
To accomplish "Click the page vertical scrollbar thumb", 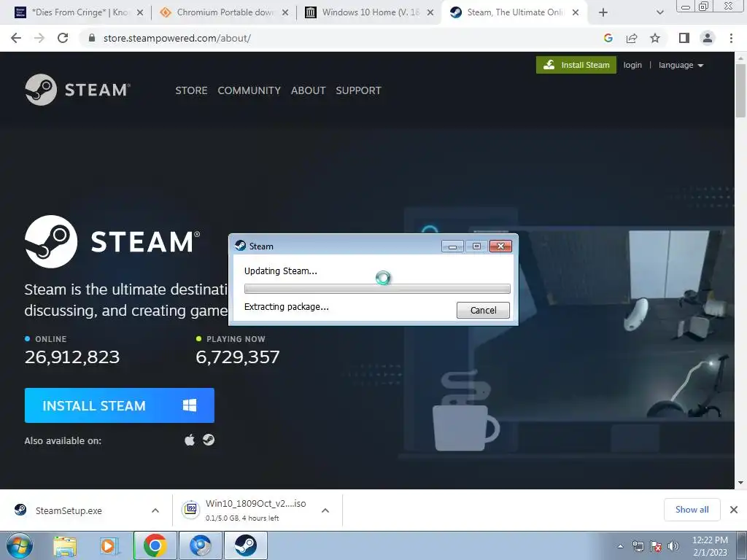I will 740,90.
